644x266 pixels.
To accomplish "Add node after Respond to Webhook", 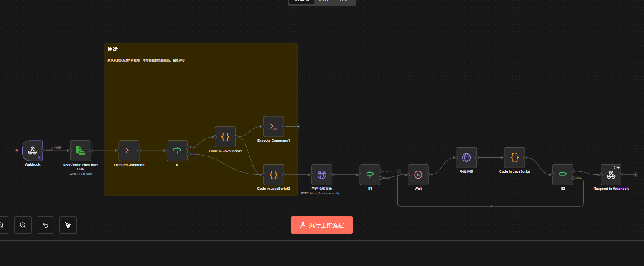I will click(635, 175).
